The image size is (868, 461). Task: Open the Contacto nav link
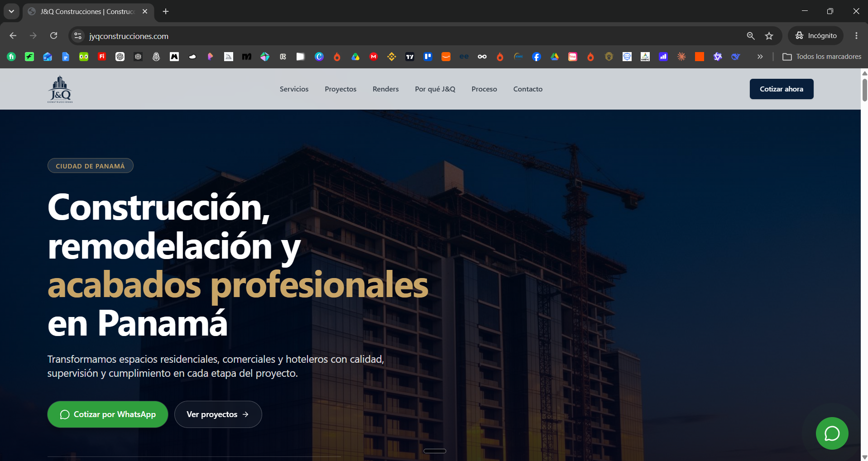[528, 89]
